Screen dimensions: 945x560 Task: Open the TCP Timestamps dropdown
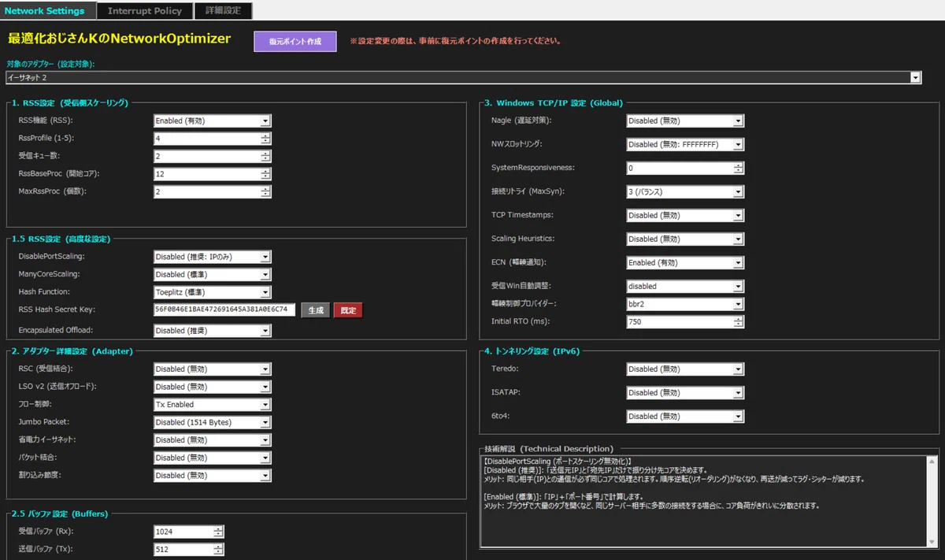tap(685, 215)
